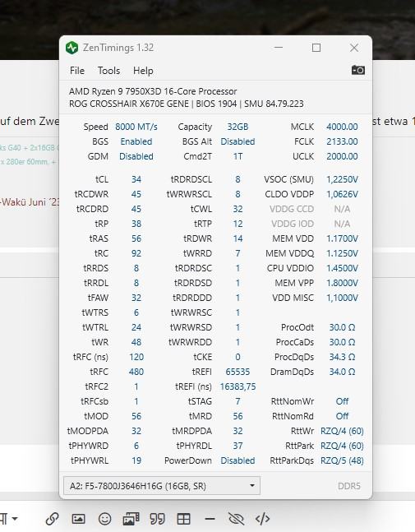Click the GDM Disabled value
The height and width of the screenshot is (532, 415).
point(136,156)
